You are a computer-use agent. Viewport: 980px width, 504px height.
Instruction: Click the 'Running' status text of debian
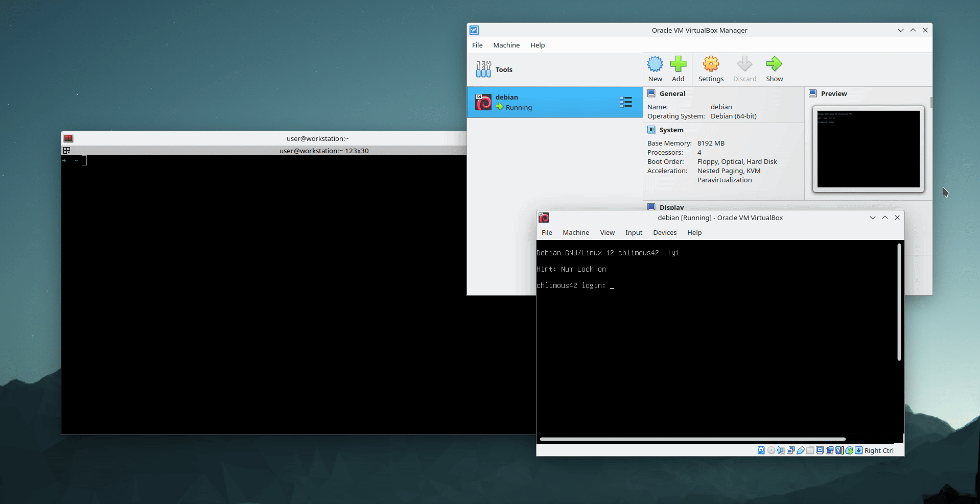519,107
